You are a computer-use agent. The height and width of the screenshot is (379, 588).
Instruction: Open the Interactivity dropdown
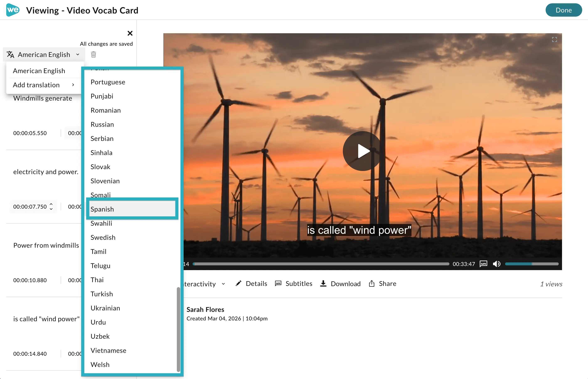tap(204, 284)
